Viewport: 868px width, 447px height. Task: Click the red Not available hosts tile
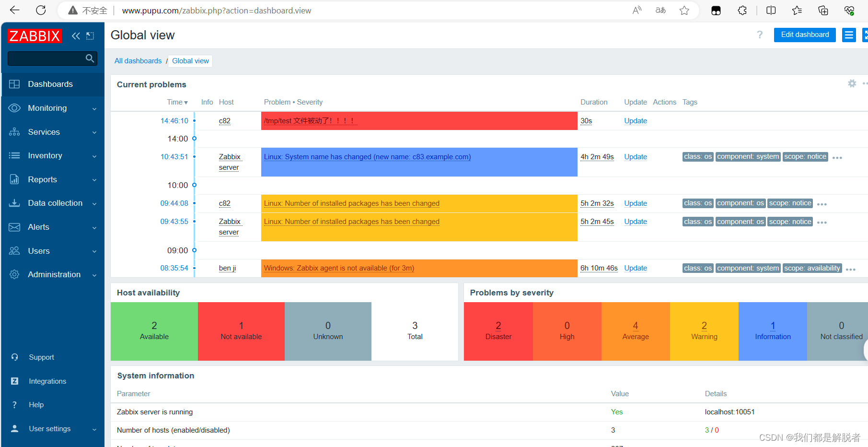point(241,331)
